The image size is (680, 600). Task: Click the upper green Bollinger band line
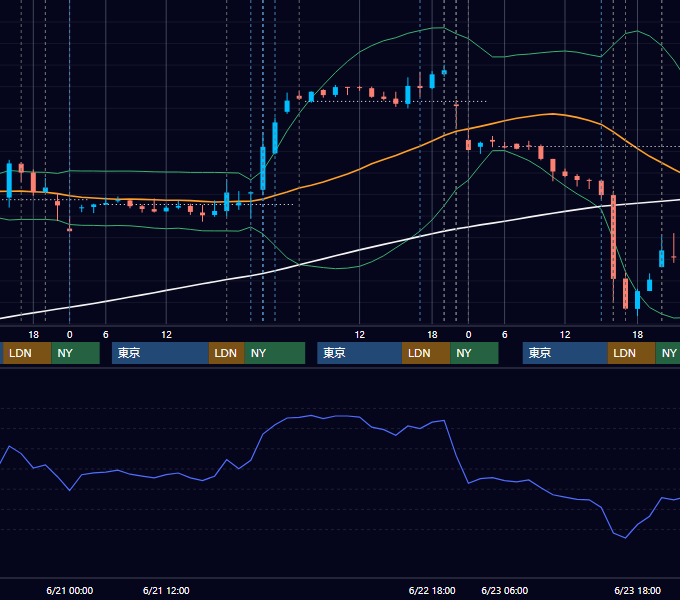360,52
